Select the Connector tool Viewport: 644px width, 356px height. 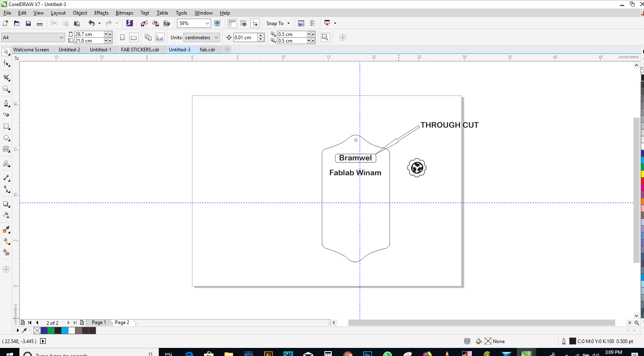pyautogui.click(x=6, y=189)
